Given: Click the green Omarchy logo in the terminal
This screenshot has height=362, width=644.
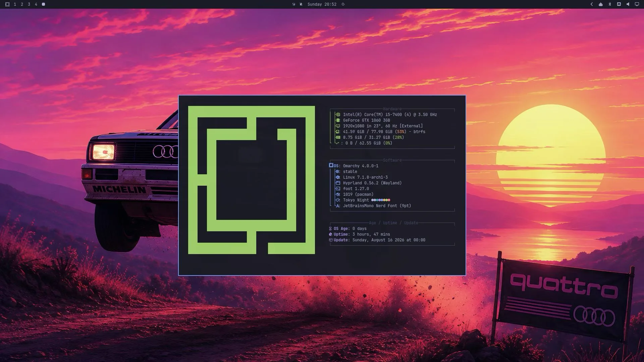Looking at the screenshot, I should click(252, 180).
